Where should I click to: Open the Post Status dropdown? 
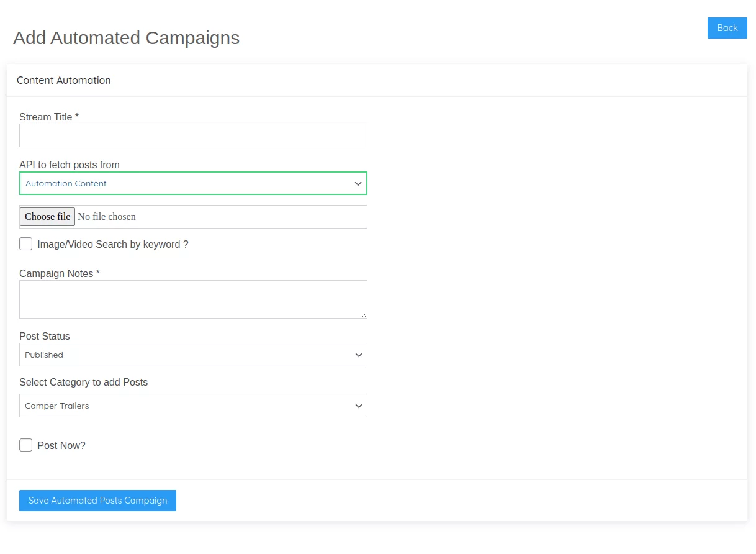(193, 355)
